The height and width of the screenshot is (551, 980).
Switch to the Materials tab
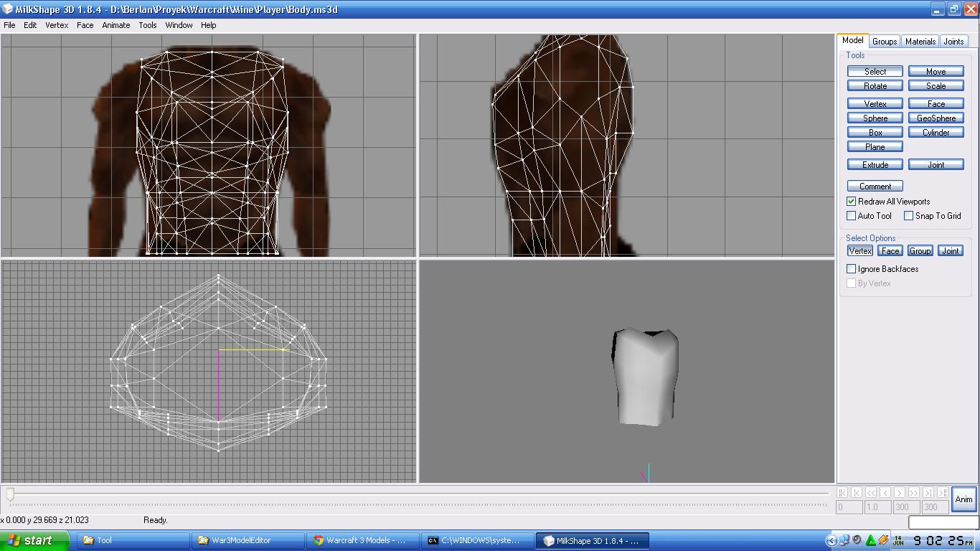[920, 42]
